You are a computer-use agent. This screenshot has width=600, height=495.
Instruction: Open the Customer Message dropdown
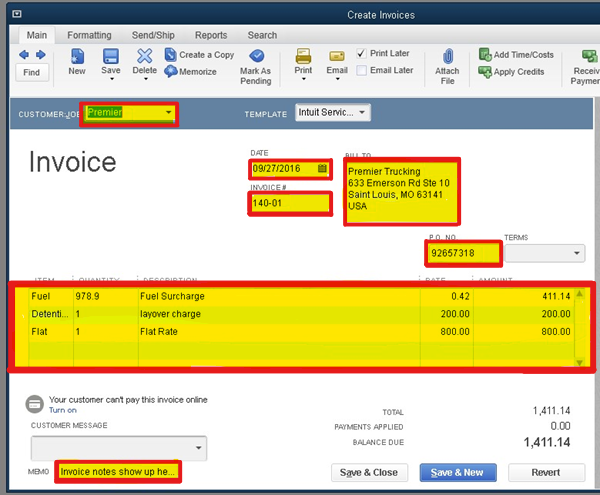click(x=198, y=447)
